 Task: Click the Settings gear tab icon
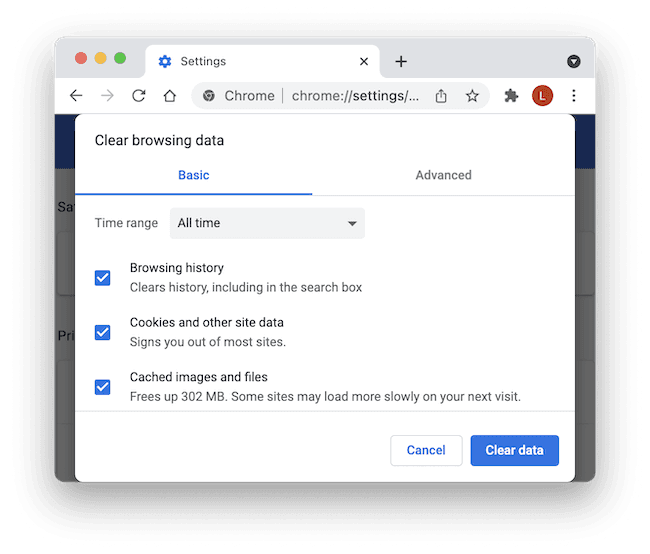165,61
